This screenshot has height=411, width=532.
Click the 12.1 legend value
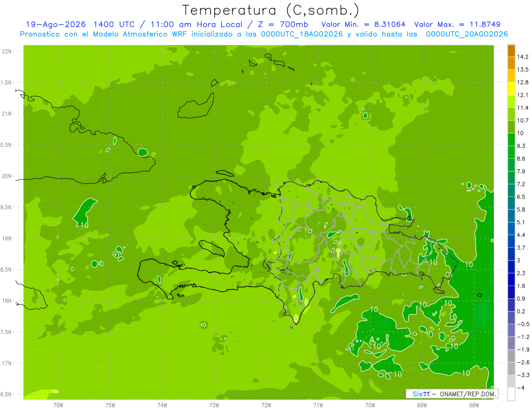pos(523,95)
